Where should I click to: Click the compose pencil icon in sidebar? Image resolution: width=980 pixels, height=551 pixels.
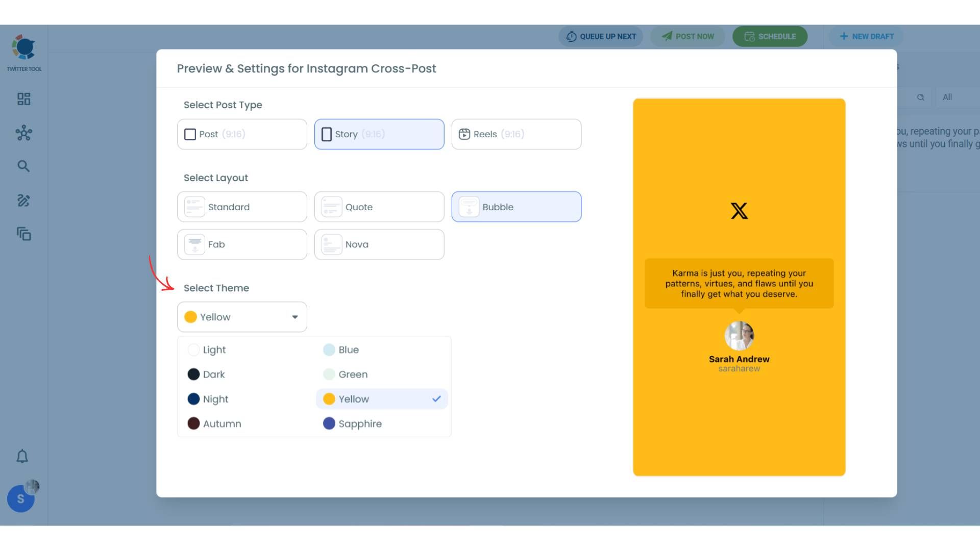pyautogui.click(x=23, y=201)
